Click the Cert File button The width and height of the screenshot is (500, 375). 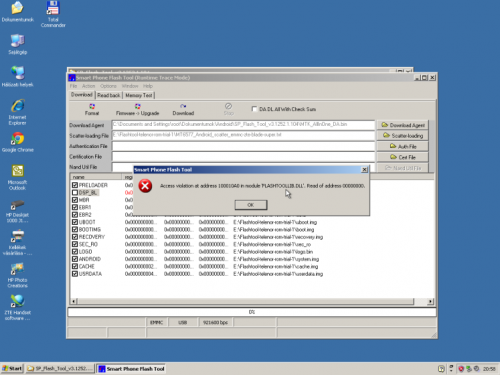point(403,157)
